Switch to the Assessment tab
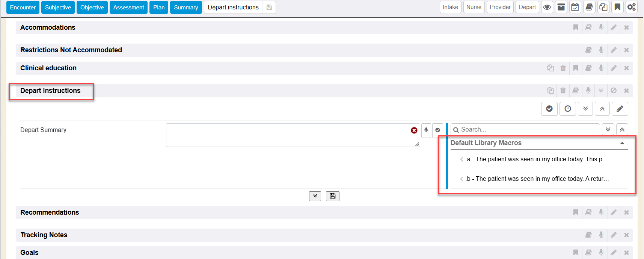This screenshot has width=644, height=259. coord(128,7)
